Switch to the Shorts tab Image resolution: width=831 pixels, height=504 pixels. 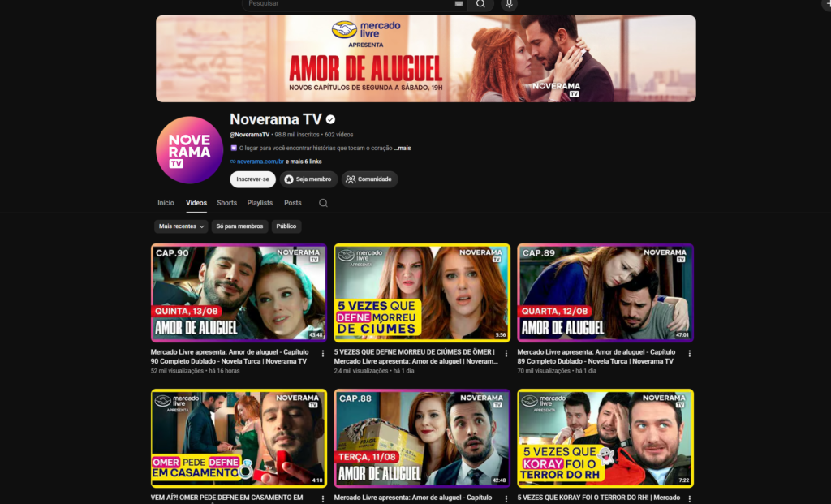(x=227, y=203)
